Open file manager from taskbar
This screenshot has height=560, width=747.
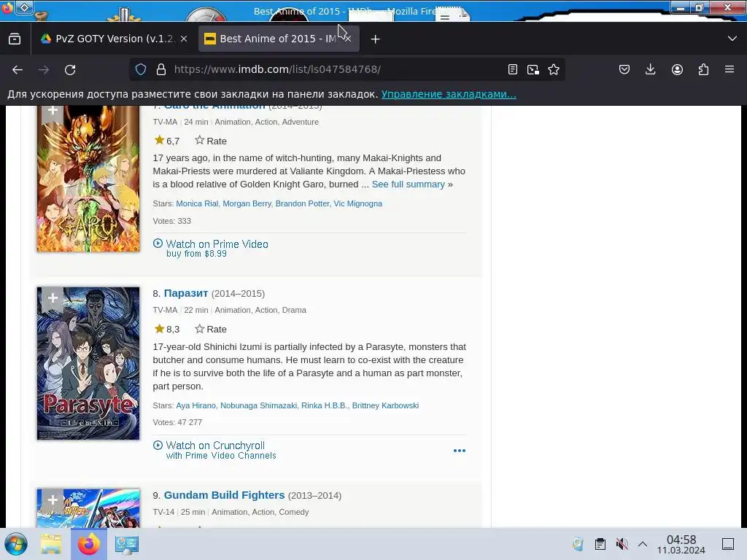tap(51, 544)
